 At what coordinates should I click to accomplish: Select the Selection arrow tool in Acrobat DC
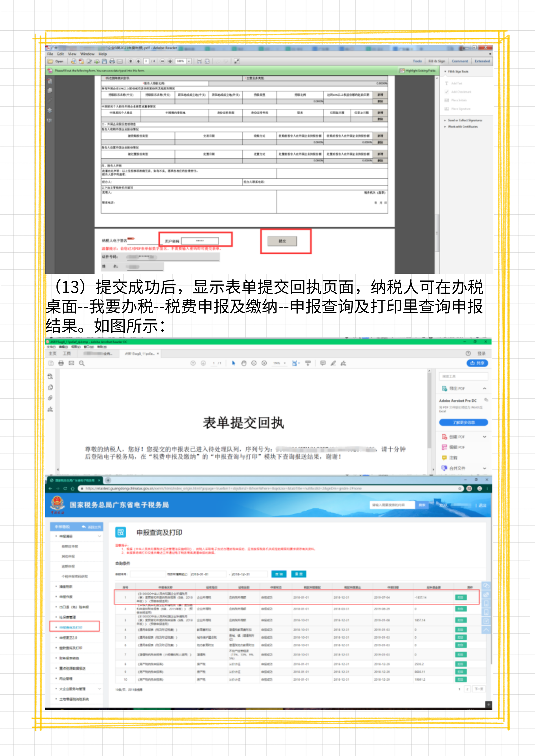[234, 363]
